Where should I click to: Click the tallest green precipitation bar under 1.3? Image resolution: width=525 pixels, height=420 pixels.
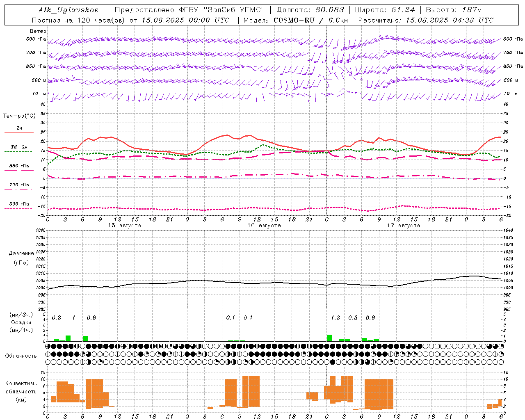[329, 338]
